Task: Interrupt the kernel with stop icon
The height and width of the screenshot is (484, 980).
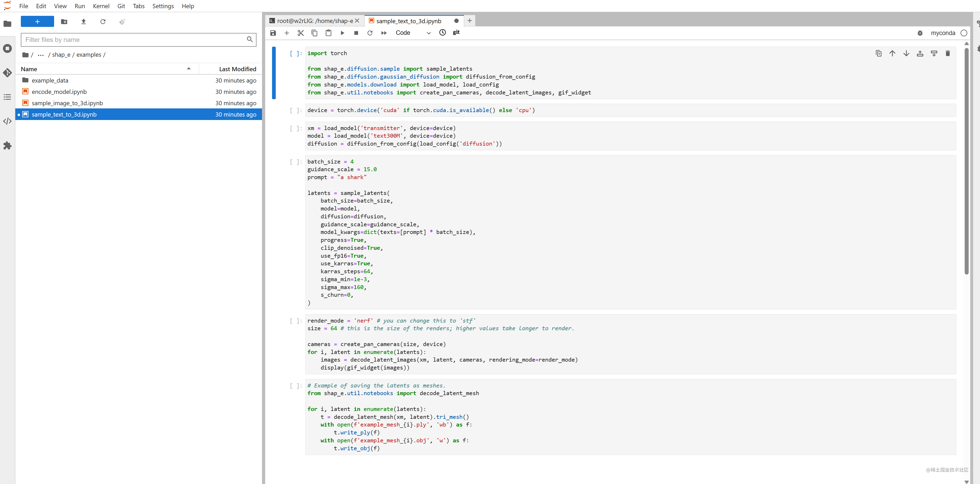Action: pyautogui.click(x=356, y=33)
